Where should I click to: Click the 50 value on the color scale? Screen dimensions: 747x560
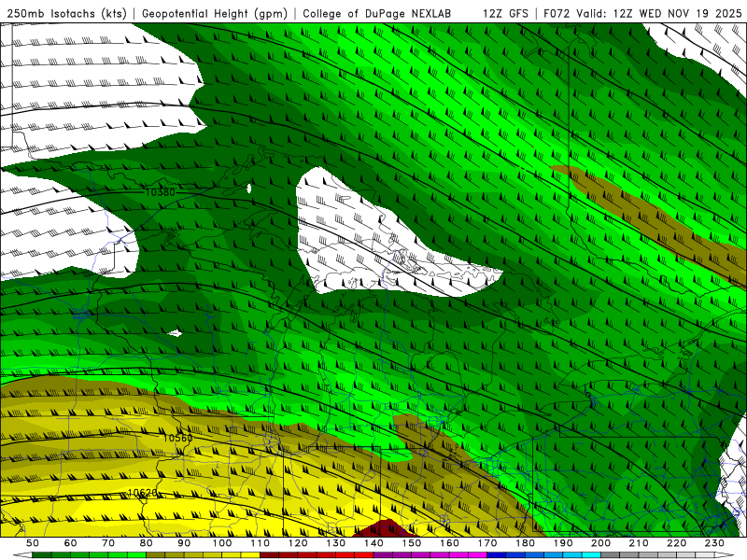[32, 543]
